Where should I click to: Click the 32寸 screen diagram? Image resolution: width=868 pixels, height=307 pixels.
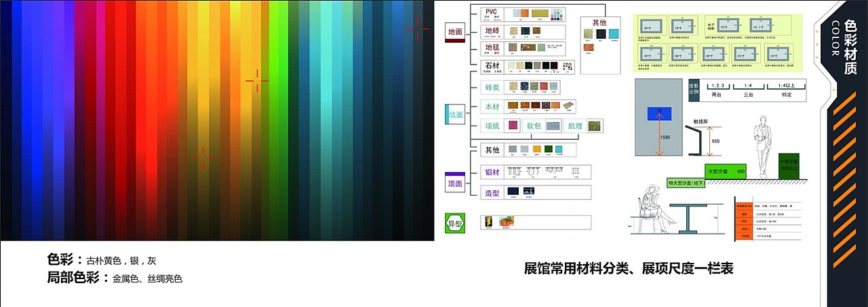click(652, 26)
